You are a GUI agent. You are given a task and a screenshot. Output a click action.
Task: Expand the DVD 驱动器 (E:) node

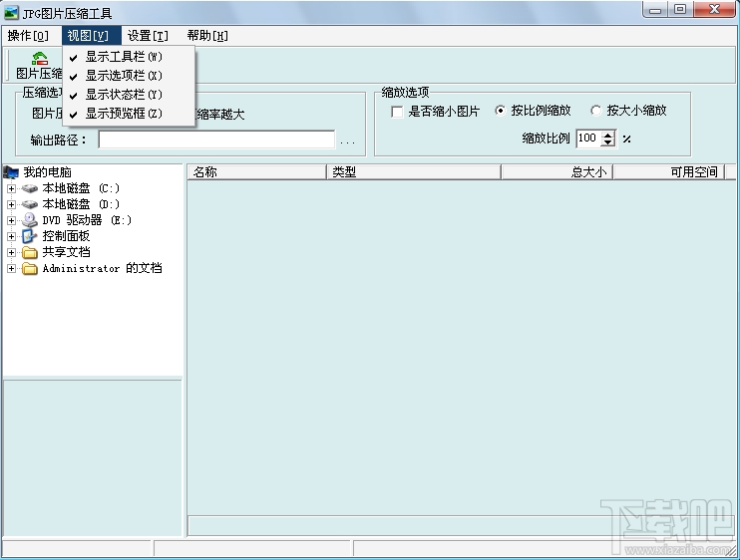(11, 220)
